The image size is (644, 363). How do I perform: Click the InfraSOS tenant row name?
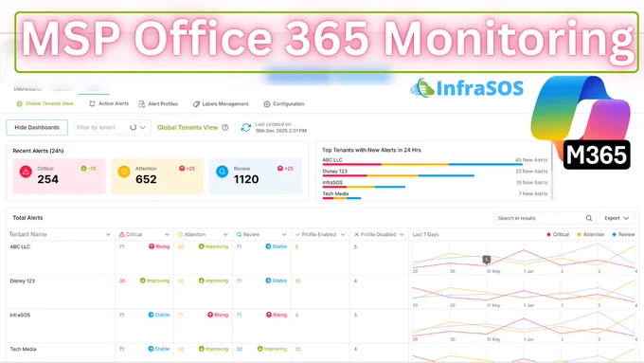(20, 315)
